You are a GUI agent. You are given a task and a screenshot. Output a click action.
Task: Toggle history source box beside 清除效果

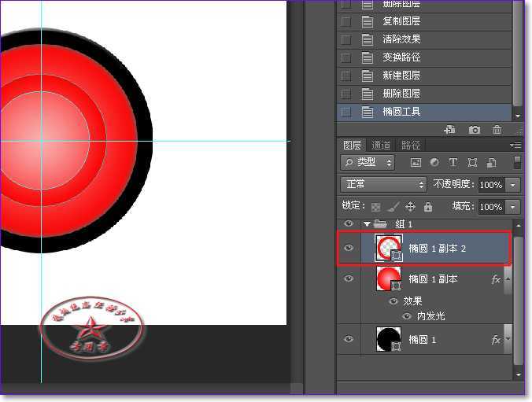coord(345,39)
